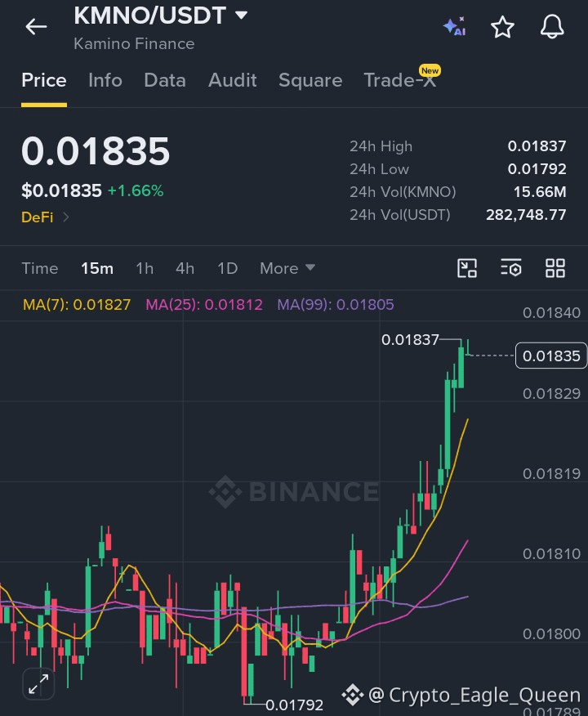
Task: Open chart drawing tools icon
Action: (x=467, y=268)
